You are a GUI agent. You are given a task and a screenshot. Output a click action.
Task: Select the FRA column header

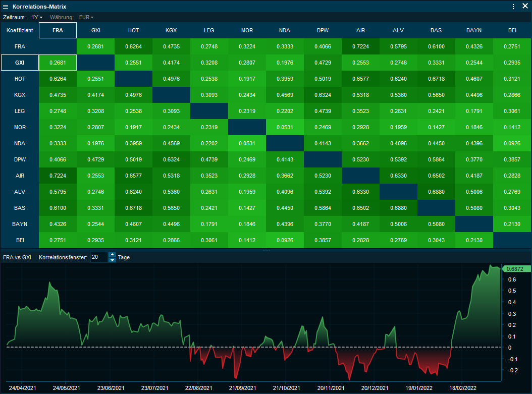58,30
